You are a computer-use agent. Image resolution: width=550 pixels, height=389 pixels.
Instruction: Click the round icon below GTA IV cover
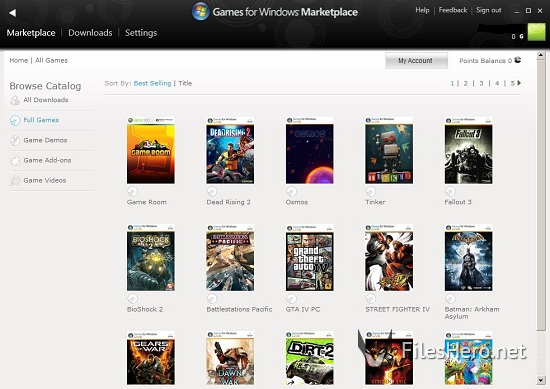click(x=291, y=299)
